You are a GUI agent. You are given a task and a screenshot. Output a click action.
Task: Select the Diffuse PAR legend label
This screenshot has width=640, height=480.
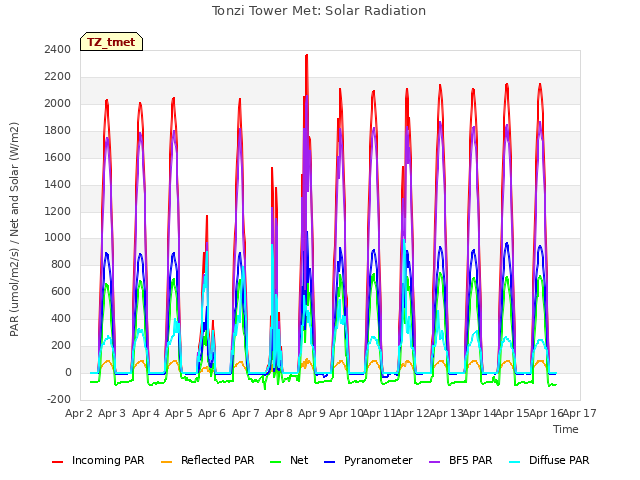pyautogui.click(x=559, y=460)
